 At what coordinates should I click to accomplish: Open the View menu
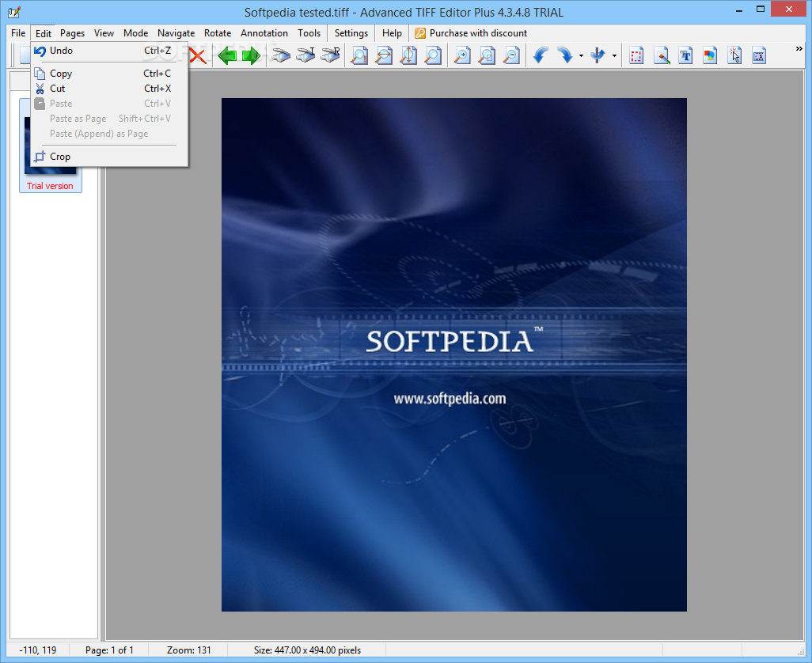coord(104,33)
